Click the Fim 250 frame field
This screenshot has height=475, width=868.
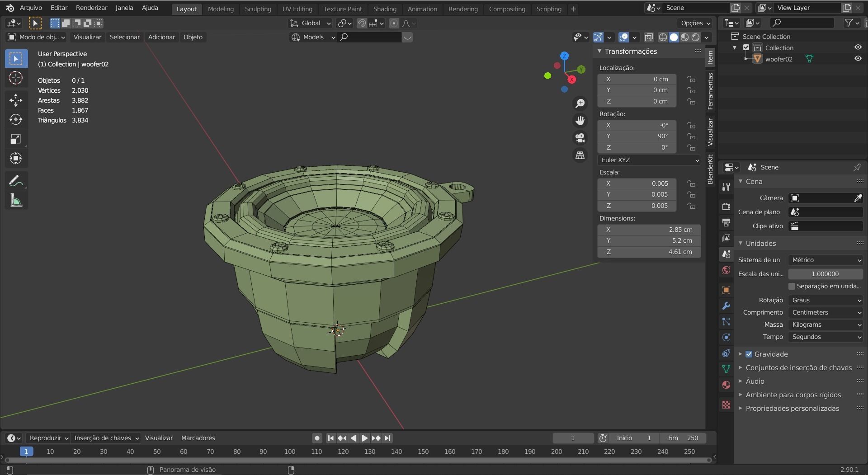(x=683, y=438)
